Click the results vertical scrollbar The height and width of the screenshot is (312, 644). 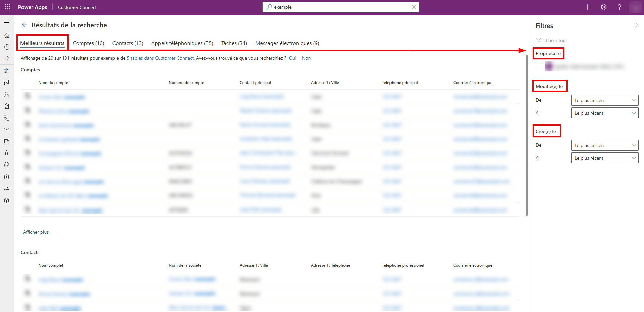click(527, 135)
